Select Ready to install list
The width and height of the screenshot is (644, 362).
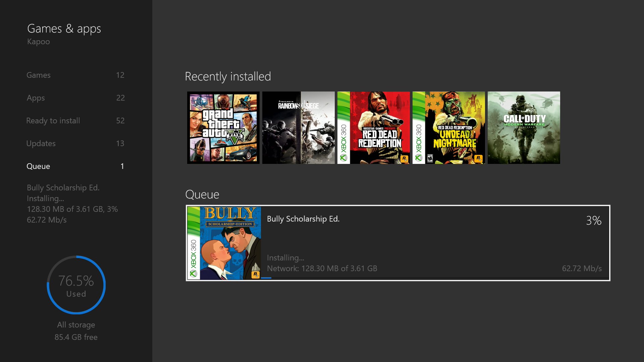75,121
